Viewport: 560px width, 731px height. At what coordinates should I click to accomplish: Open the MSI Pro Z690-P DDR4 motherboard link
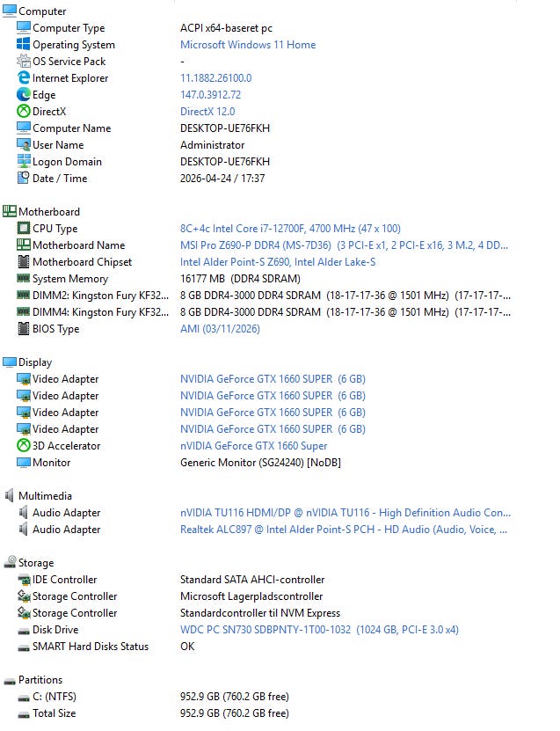(x=344, y=245)
